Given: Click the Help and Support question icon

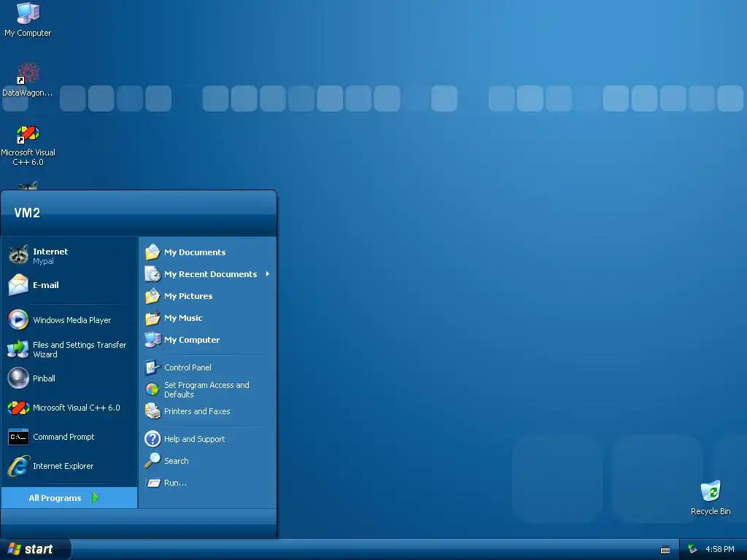Looking at the screenshot, I should [x=152, y=438].
